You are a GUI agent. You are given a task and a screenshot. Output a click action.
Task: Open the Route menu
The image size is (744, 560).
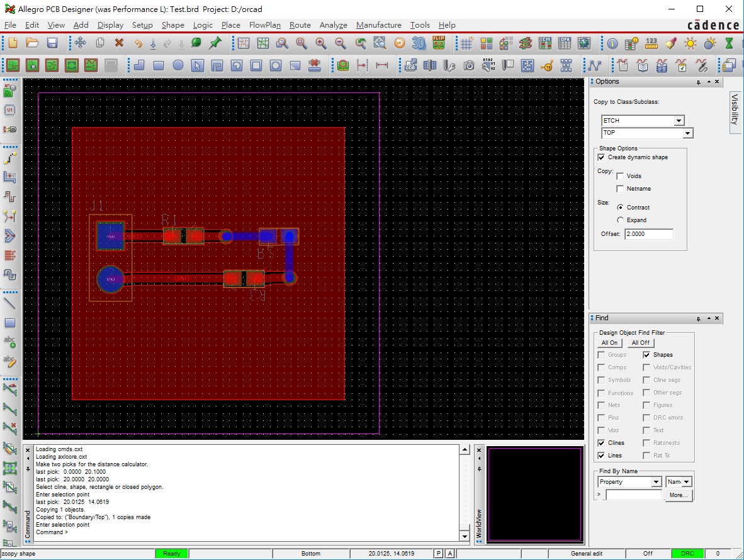(300, 25)
